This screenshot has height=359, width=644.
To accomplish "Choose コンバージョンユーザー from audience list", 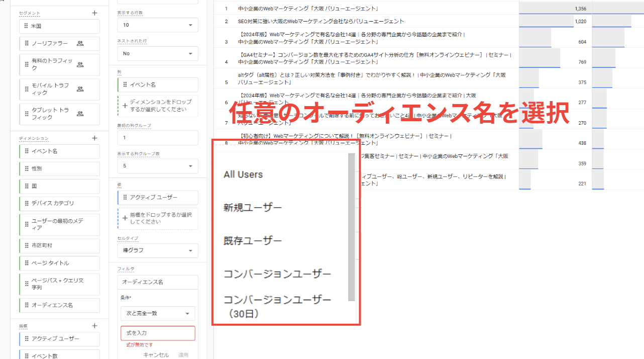I will point(277,274).
